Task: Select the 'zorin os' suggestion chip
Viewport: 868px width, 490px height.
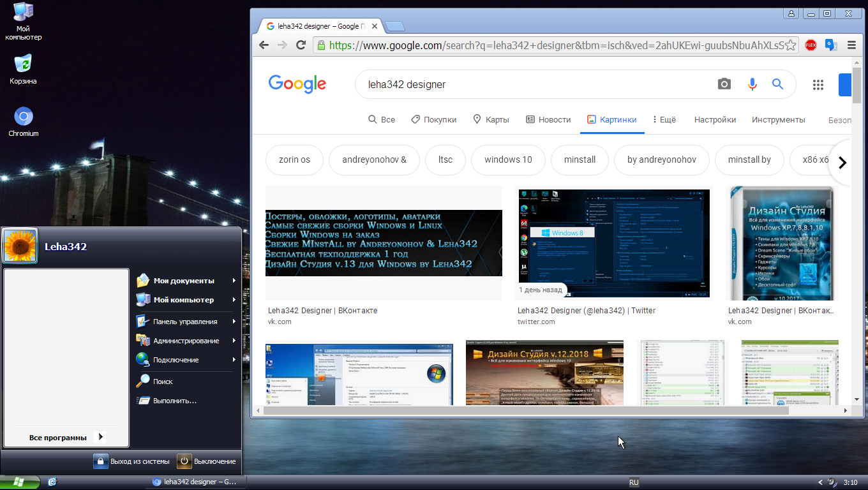Action: tap(294, 160)
